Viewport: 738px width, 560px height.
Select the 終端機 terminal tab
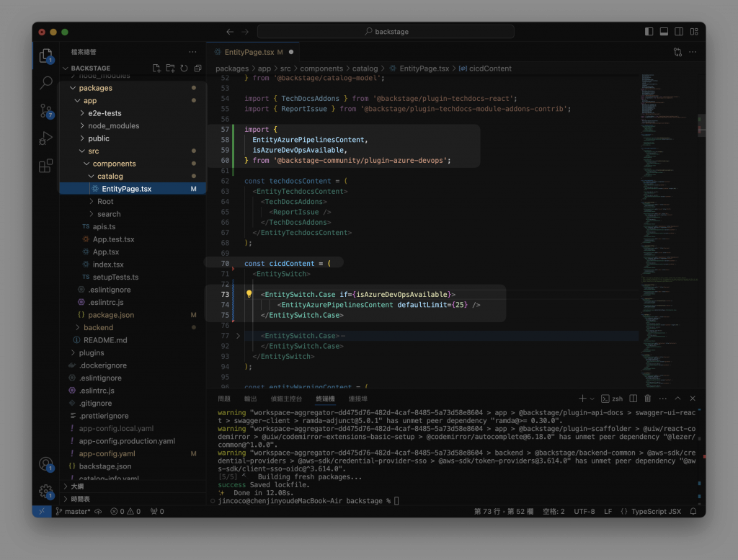tap(325, 399)
